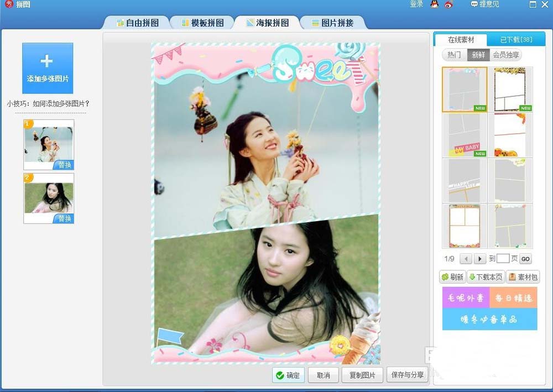The image size is (553, 392).
Task: Click the 刷新 refresh button
Action: coord(453,277)
